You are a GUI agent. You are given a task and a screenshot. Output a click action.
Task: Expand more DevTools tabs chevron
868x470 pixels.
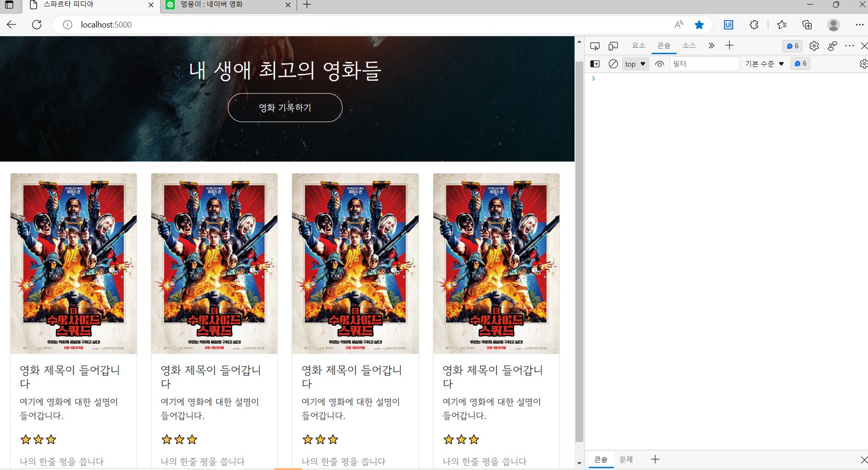pyautogui.click(x=711, y=45)
